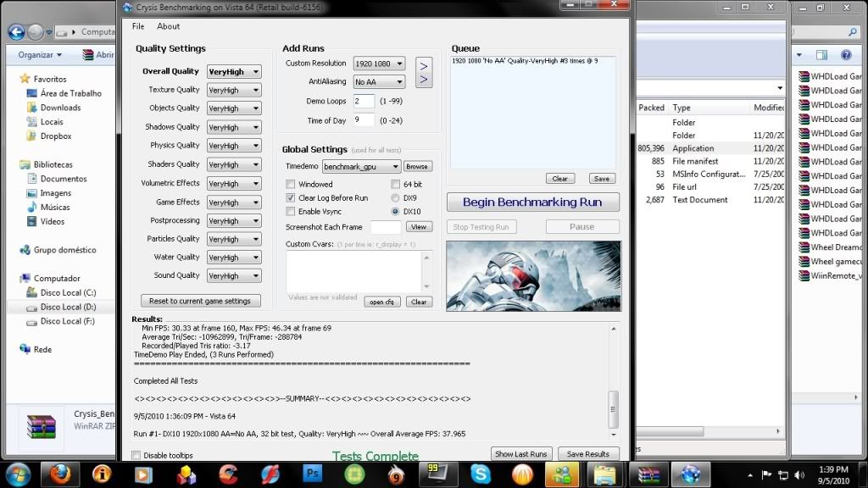Select the queued 1920 1080 VeryHigh run

pyautogui.click(x=524, y=61)
